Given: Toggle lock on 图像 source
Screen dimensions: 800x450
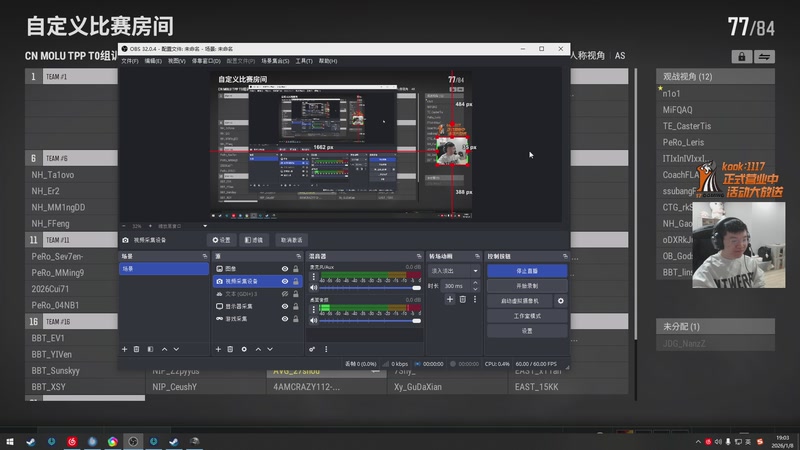Looking at the screenshot, I should pos(295,269).
